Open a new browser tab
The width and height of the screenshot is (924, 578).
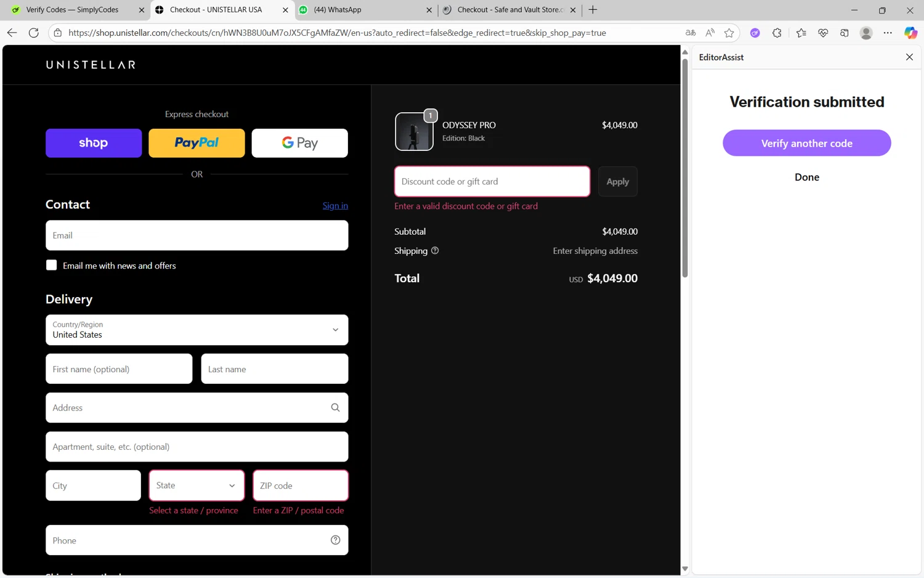coord(593,10)
